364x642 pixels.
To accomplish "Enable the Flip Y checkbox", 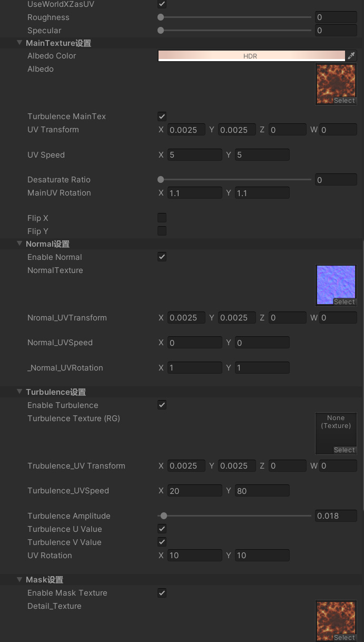I will click(x=162, y=231).
